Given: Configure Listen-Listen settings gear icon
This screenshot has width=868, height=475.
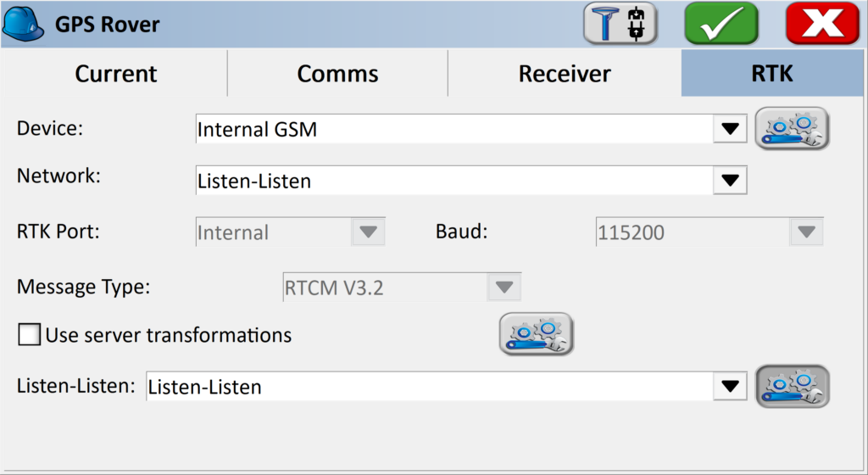Looking at the screenshot, I should coord(792,386).
